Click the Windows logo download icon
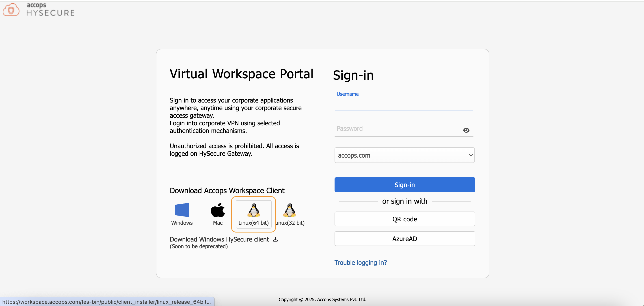 click(182, 210)
